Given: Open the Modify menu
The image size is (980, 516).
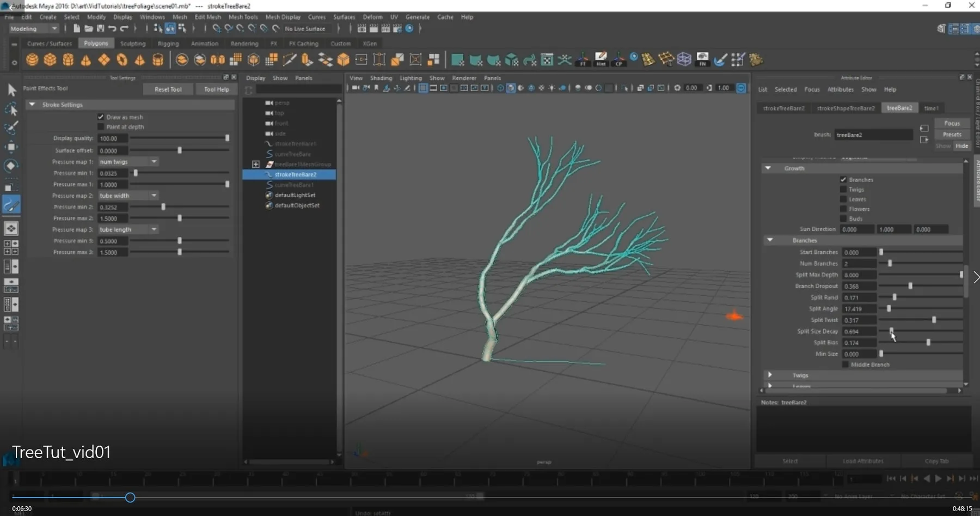Looking at the screenshot, I should [96, 17].
